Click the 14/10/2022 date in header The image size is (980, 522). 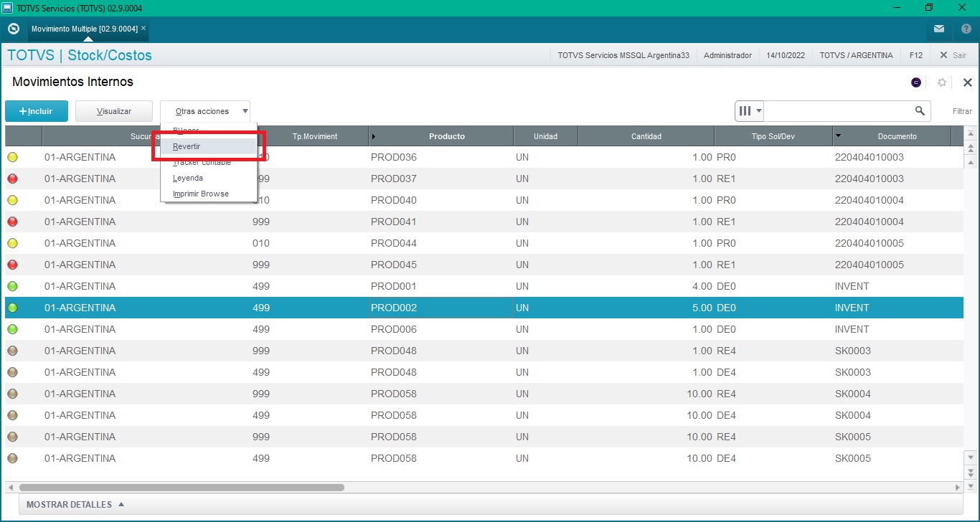click(786, 55)
